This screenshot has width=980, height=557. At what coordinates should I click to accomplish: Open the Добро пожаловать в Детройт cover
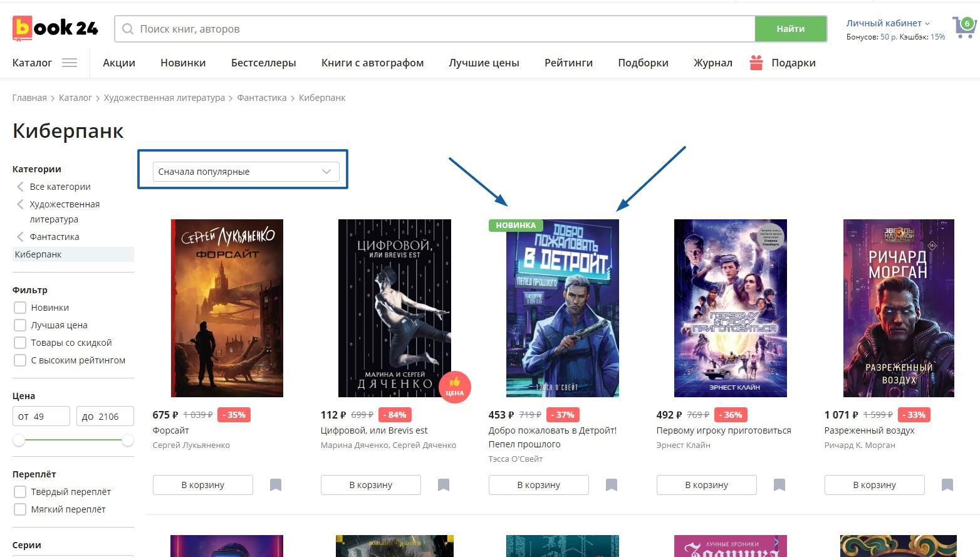coord(563,308)
